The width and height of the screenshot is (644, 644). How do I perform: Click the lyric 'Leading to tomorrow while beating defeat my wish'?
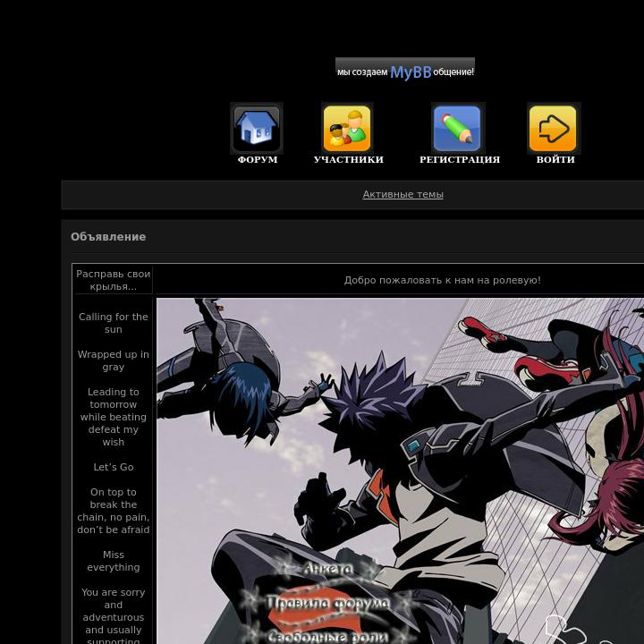[114, 417]
